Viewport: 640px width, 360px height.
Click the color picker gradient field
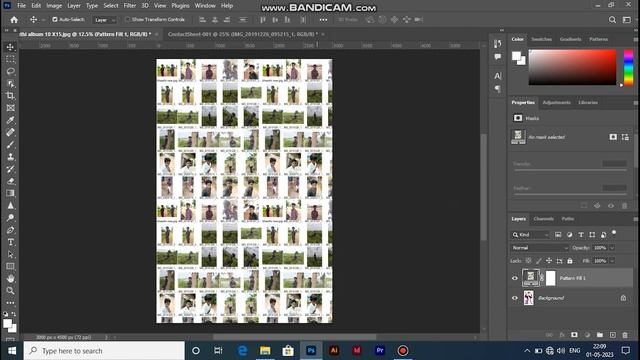[572, 67]
